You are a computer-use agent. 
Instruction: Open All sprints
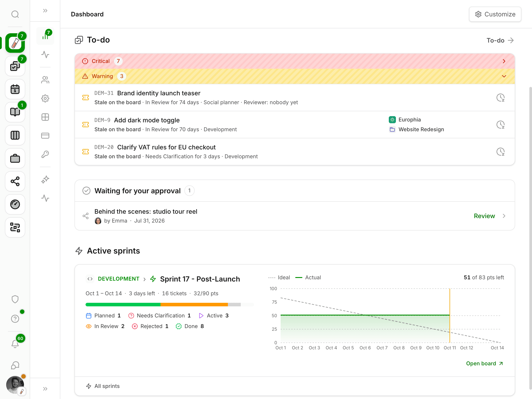(103, 386)
